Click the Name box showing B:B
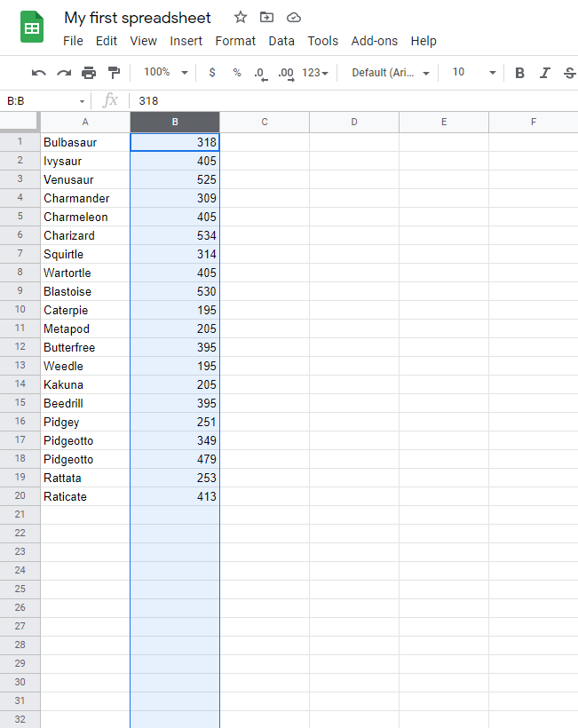This screenshot has height=728, width=578. 44,101
